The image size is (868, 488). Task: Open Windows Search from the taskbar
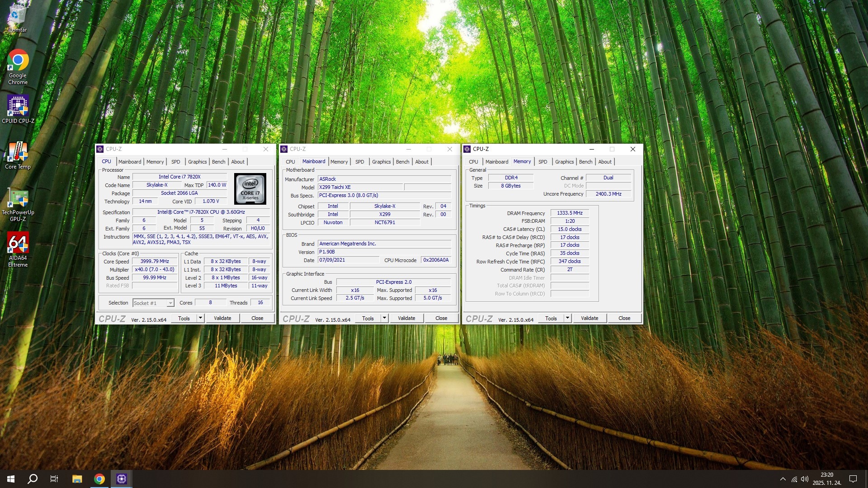click(33, 479)
